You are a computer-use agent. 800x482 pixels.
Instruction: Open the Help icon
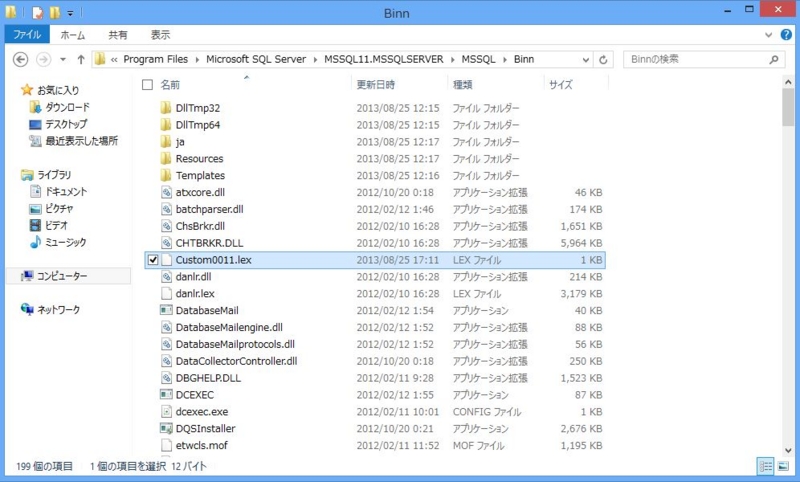pos(786,35)
